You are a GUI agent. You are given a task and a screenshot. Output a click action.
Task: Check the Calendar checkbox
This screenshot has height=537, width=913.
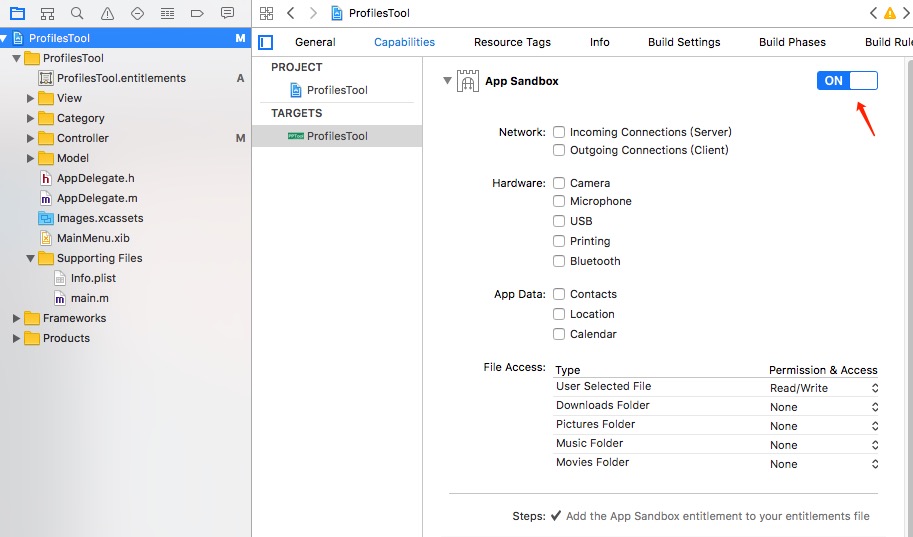coord(559,334)
